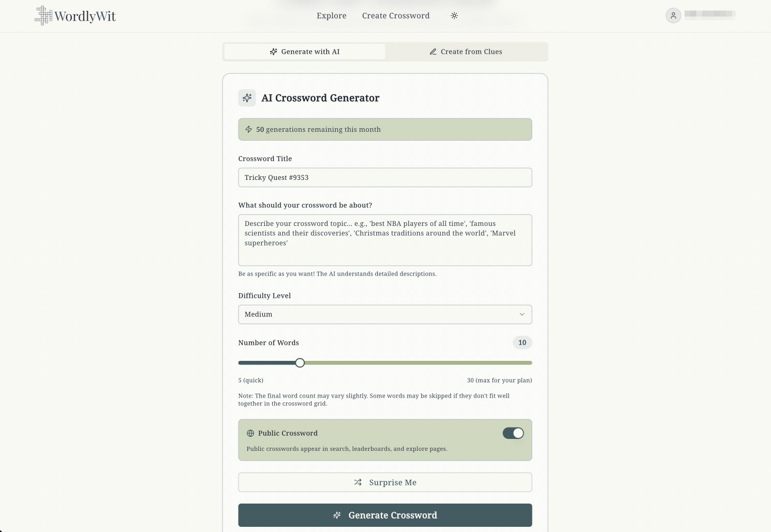The width and height of the screenshot is (771, 532).
Task: Disable the Public Crossword toggle
Action: [x=513, y=433]
